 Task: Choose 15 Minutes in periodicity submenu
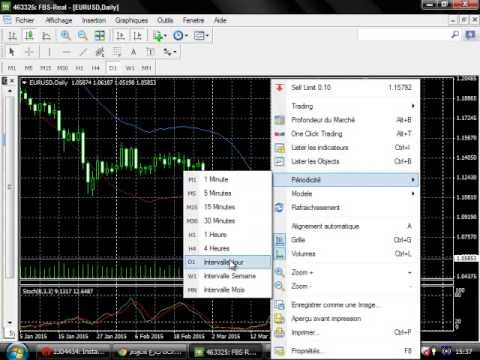[228, 207]
